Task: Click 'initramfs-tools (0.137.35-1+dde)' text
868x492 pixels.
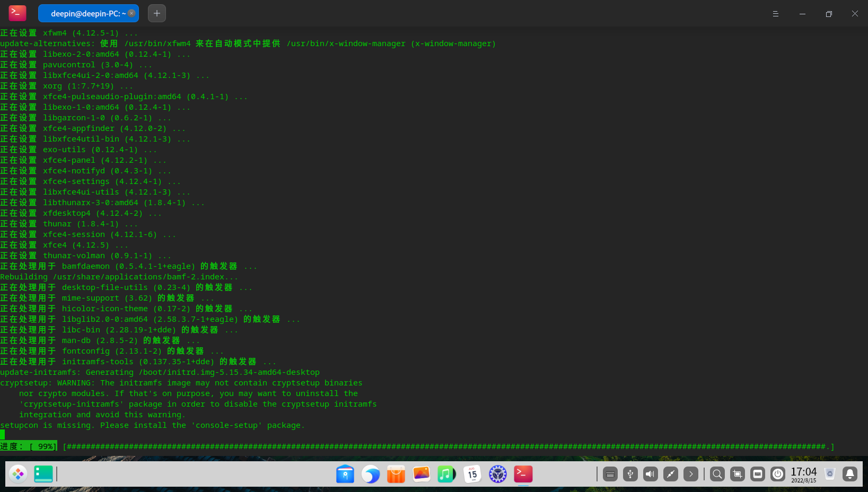Action: pyautogui.click(x=138, y=362)
